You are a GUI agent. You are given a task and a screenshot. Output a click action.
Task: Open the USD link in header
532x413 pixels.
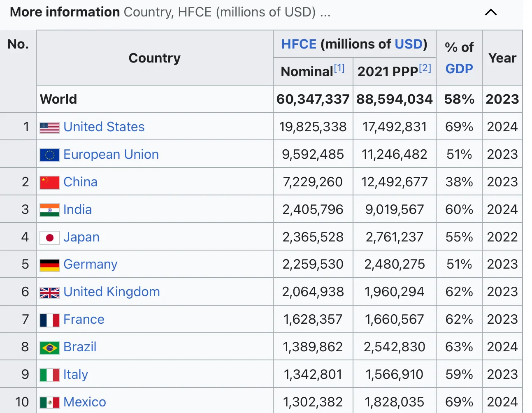click(x=409, y=44)
